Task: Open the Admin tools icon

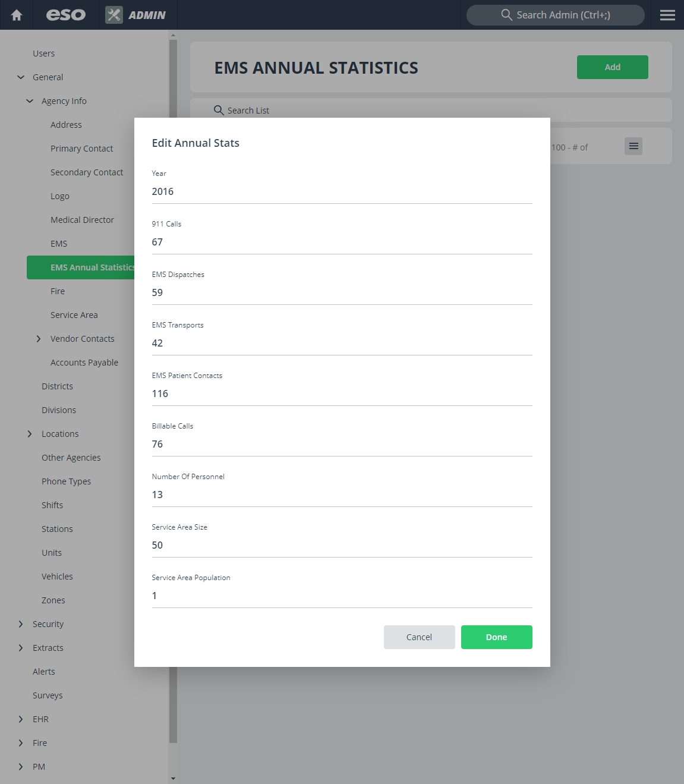Action: (x=114, y=15)
